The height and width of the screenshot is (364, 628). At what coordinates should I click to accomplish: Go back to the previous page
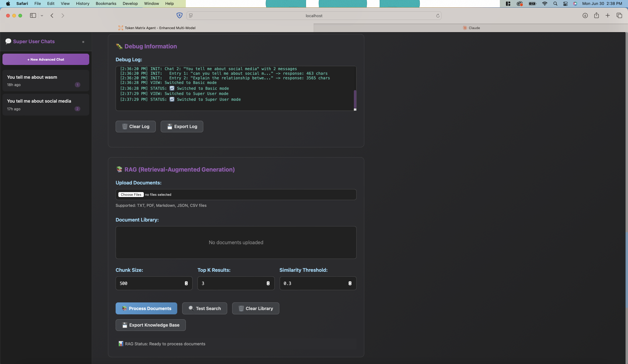(x=52, y=16)
